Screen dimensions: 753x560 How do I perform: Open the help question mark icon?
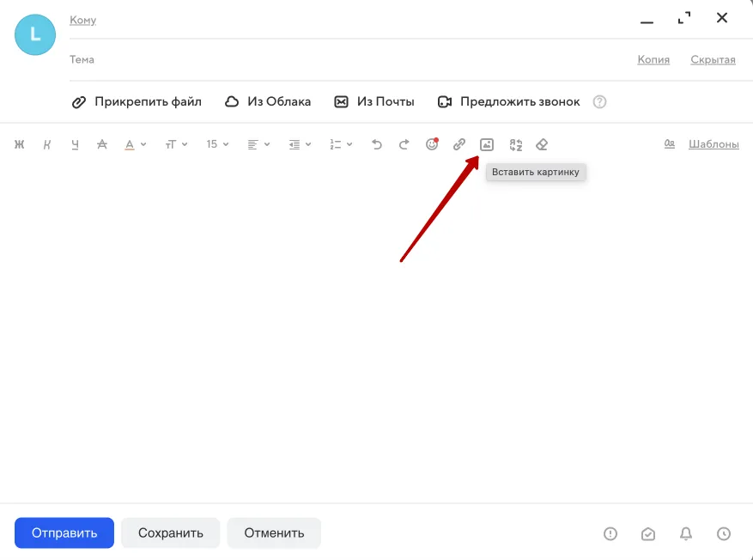point(599,102)
